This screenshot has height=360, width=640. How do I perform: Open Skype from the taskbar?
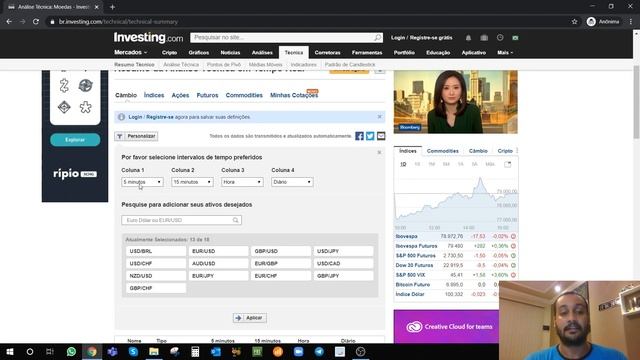[133, 351]
